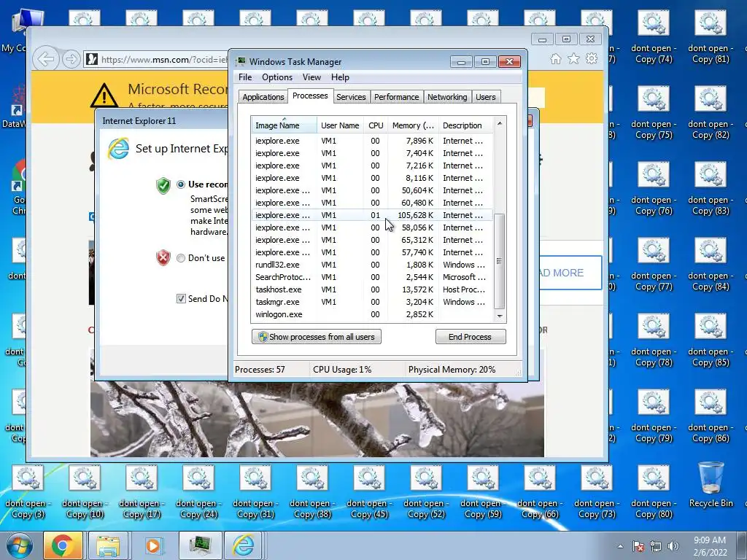Sort by the CPU column header
Screen dimensions: 747x560
click(x=376, y=125)
